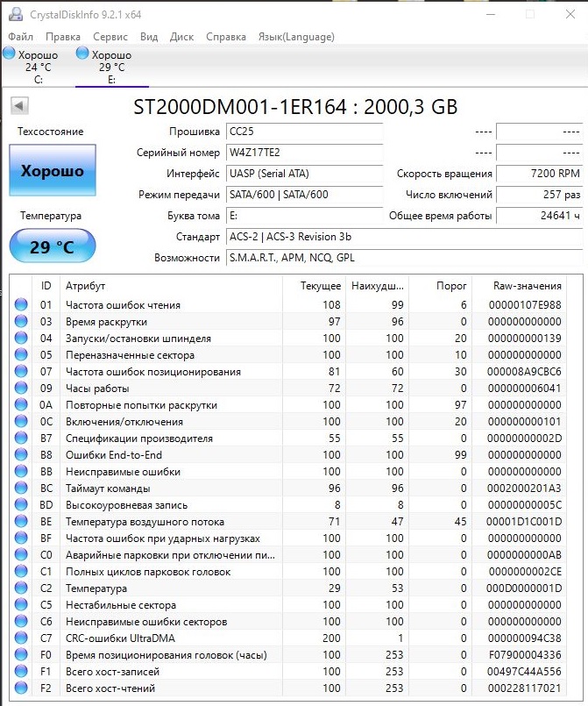Click the CrystalDiskInfo app icon in title bar
588x706 pixels.
coord(16,14)
